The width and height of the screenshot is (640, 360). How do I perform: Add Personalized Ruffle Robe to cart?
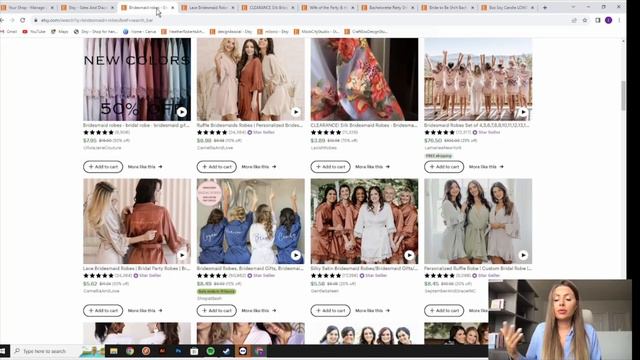tap(444, 310)
